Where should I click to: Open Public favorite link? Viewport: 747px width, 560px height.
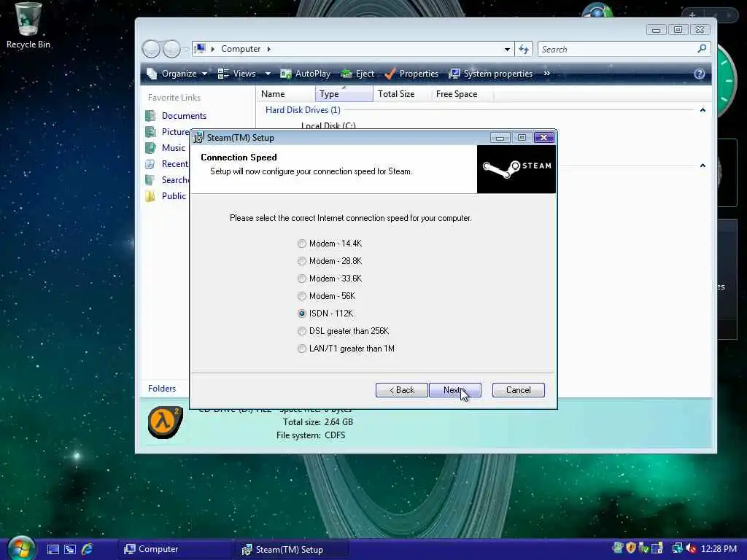(166, 196)
